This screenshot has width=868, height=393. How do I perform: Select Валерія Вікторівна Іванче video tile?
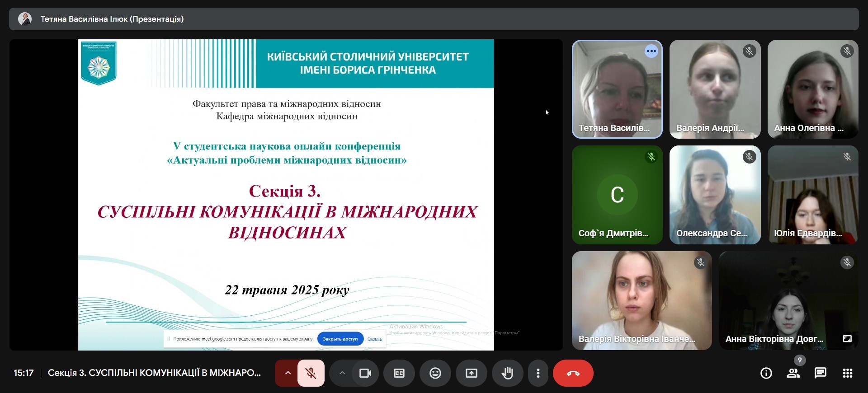(x=642, y=300)
